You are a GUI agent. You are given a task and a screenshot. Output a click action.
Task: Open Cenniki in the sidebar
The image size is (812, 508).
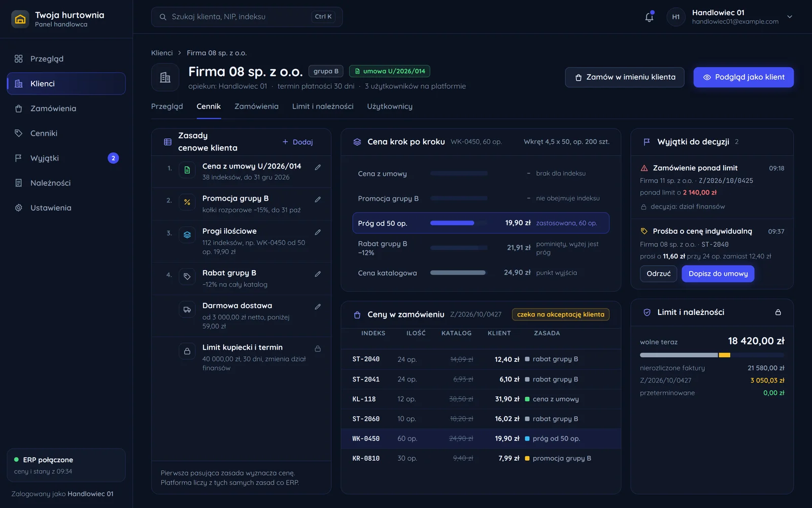coord(66,134)
